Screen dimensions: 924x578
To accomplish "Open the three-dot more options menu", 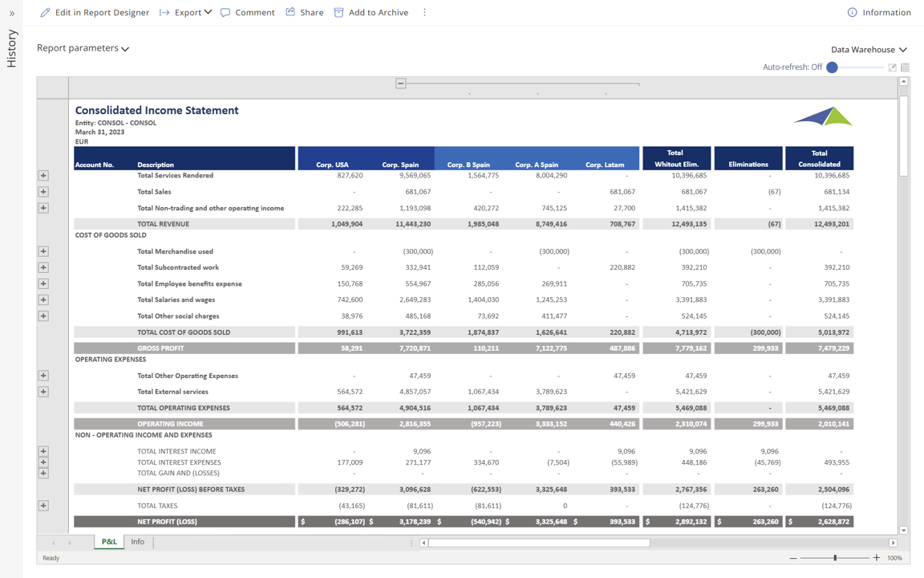I will click(424, 13).
